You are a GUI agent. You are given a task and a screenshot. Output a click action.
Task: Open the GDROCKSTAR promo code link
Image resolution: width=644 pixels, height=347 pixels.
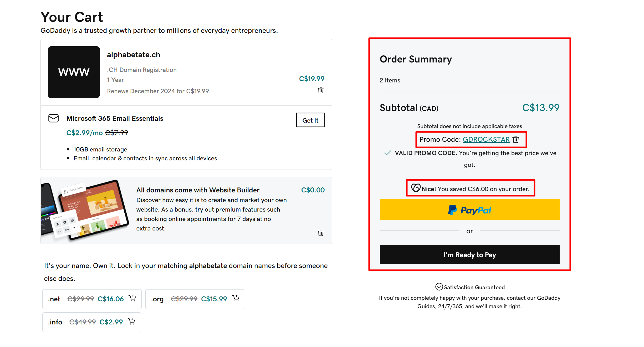(486, 139)
